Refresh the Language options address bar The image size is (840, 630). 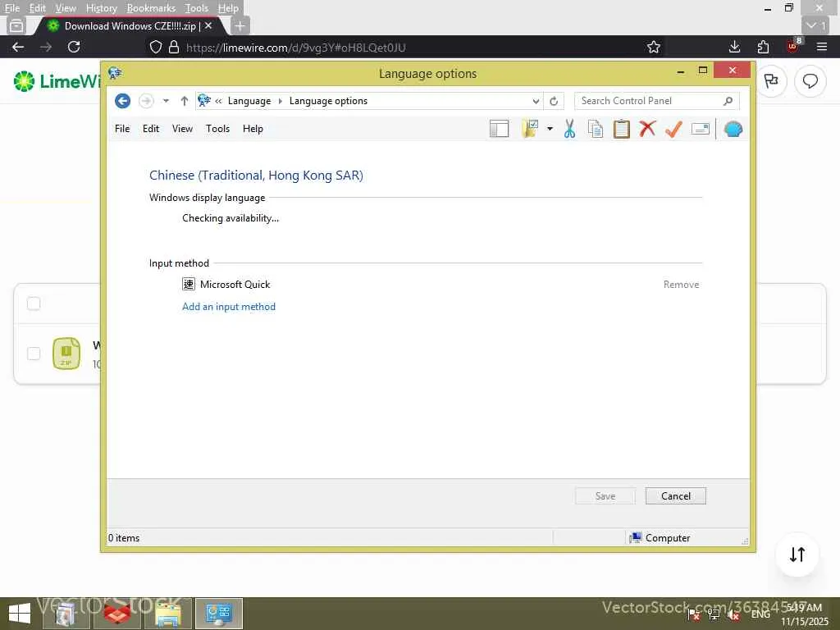tap(554, 101)
